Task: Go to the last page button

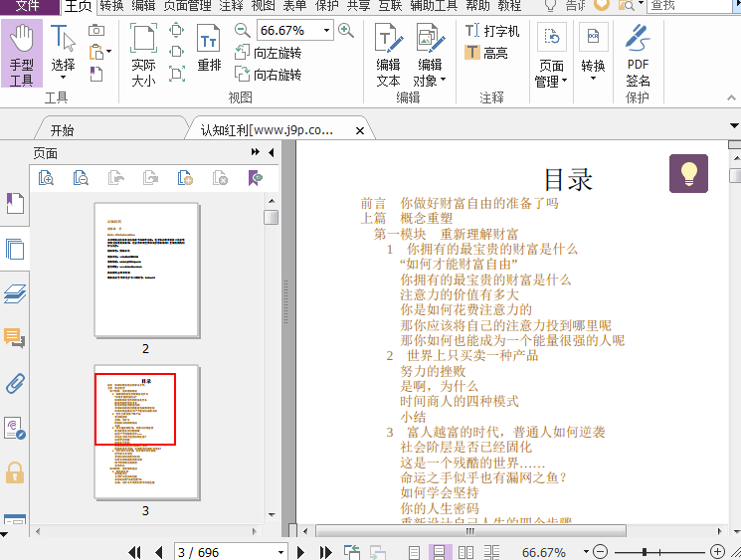Action: 325,552
